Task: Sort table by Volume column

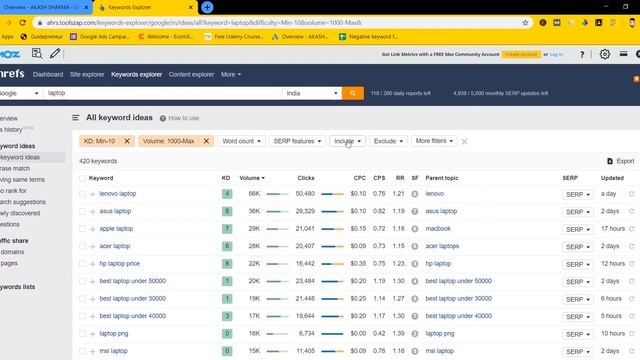Action: 252,178
